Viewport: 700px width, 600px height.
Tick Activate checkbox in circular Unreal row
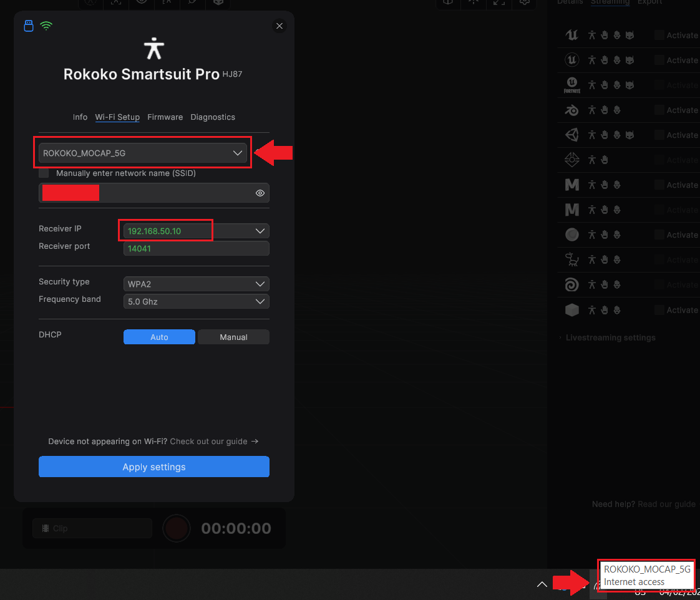click(659, 60)
